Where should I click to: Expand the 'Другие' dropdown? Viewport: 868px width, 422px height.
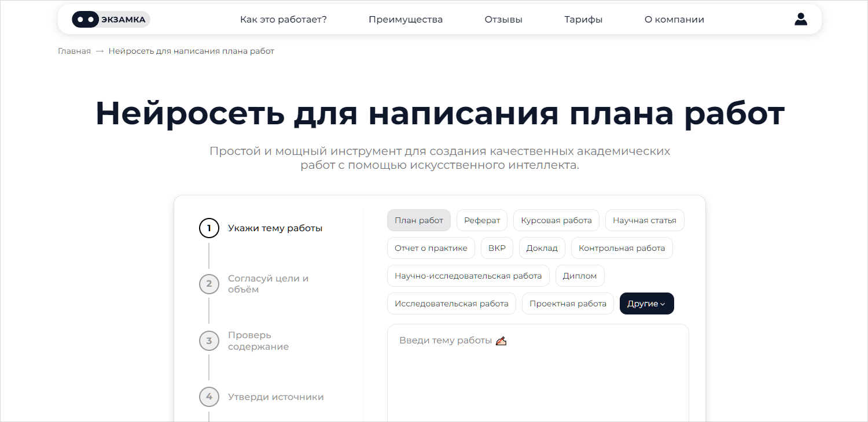[x=646, y=303]
